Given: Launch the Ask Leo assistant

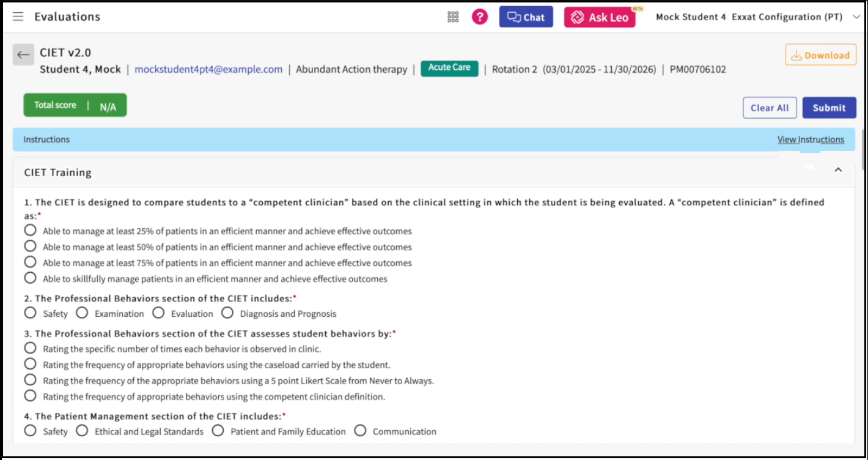Looking at the screenshot, I should click(599, 17).
